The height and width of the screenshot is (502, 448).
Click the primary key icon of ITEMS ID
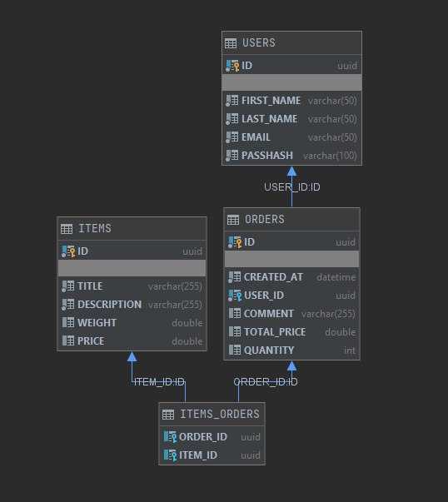(x=68, y=251)
